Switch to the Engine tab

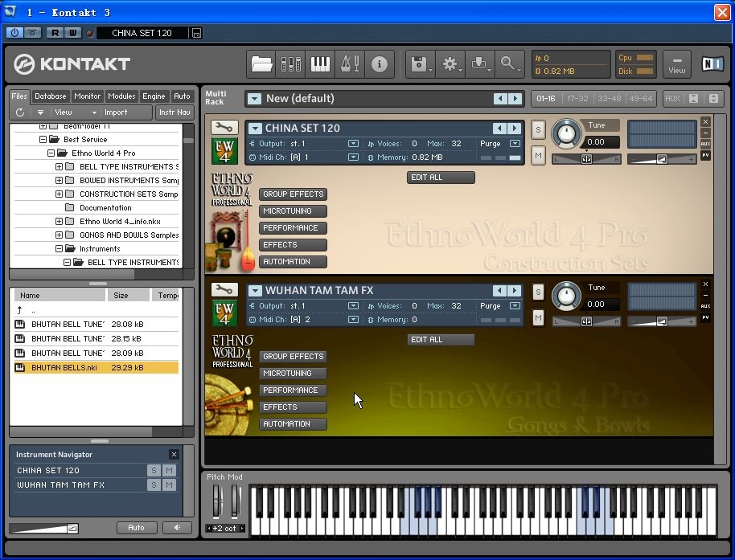coord(154,96)
